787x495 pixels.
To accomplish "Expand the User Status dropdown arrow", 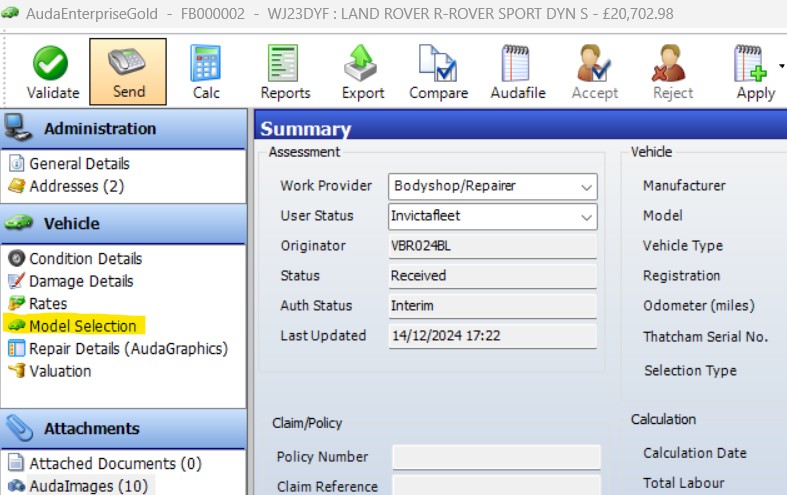I will [586, 217].
